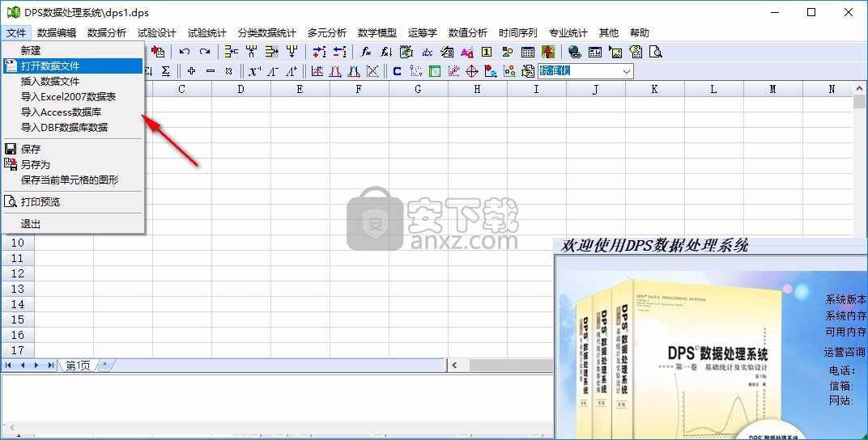
Task: Open the 其他 menu
Action: click(608, 32)
